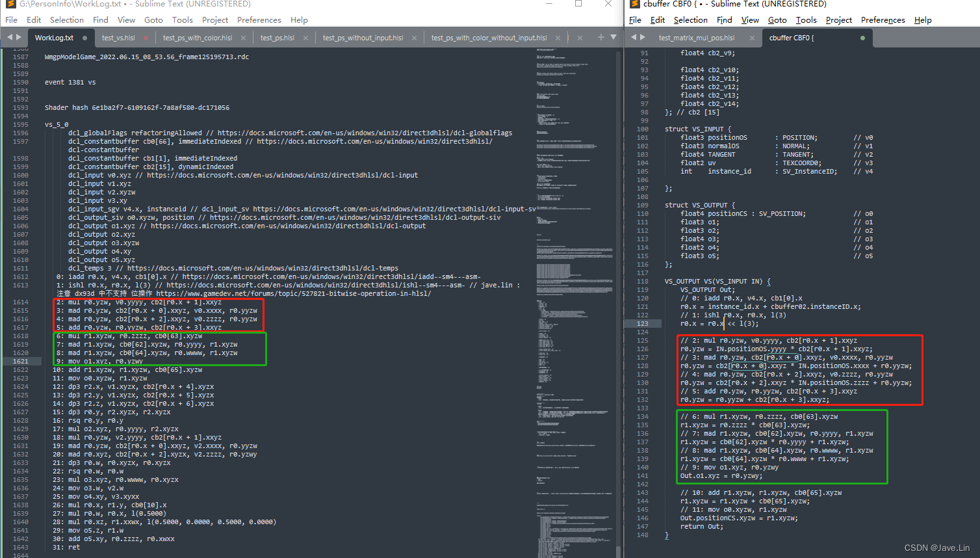The height and width of the screenshot is (558, 980).
Task: Close the test_ps_with_color.hlsl tab
Action: click(243, 38)
